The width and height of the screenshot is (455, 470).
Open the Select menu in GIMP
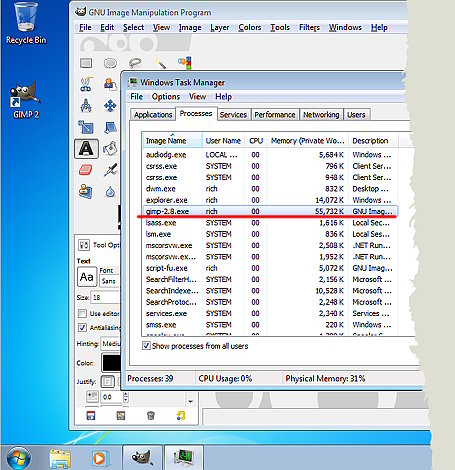[133, 27]
